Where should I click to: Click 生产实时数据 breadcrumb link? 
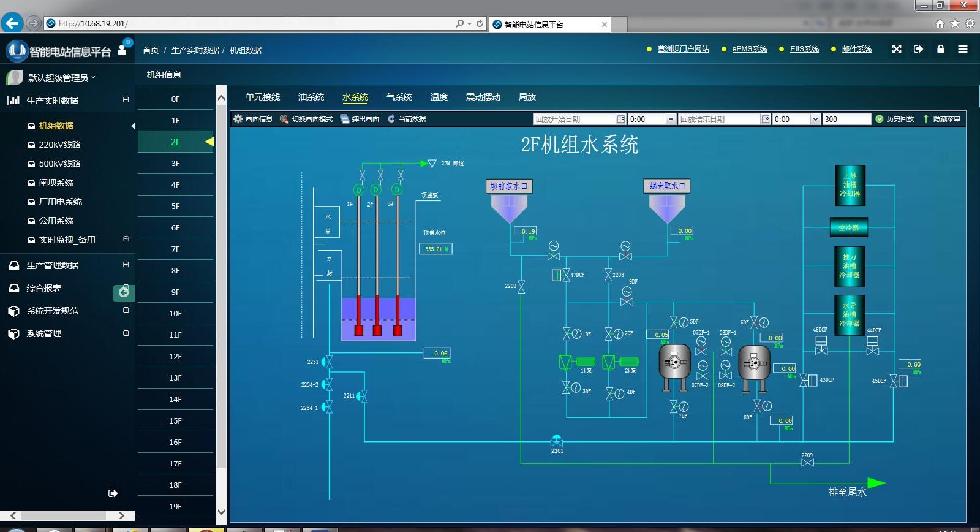click(195, 50)
